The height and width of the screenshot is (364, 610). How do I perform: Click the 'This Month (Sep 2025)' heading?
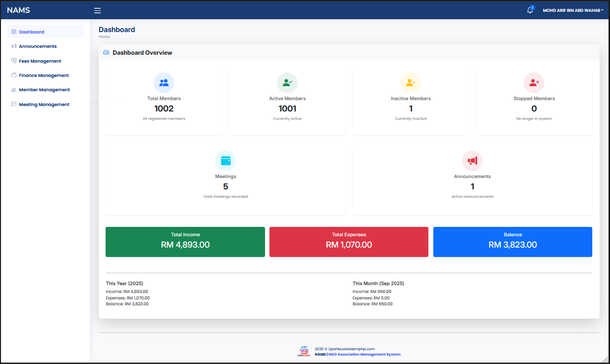(x=379, y=284)
